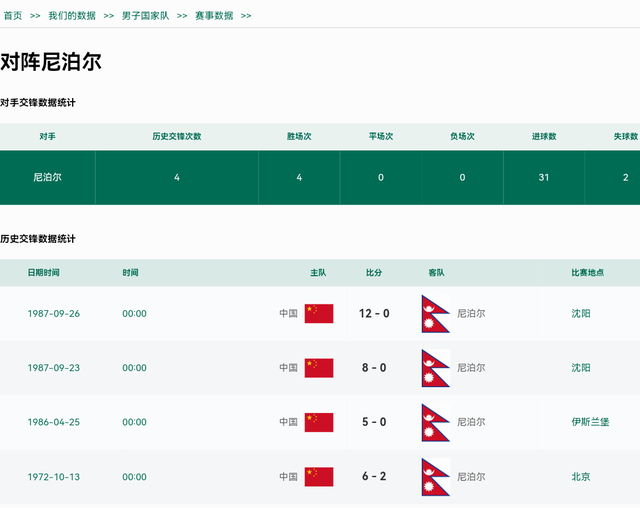Open venue 伊斯兰堡

tap(590, 422)
